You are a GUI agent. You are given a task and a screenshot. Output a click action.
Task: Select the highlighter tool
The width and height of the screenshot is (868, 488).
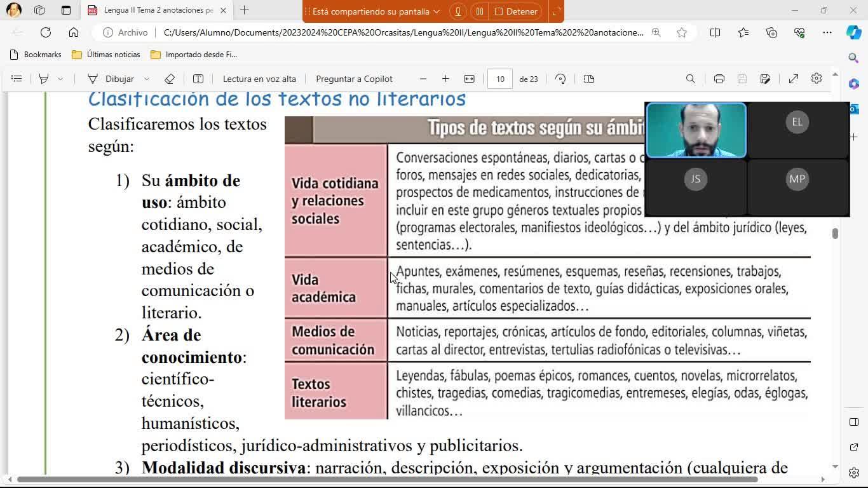pyautogui.click(x=44, y=79)
